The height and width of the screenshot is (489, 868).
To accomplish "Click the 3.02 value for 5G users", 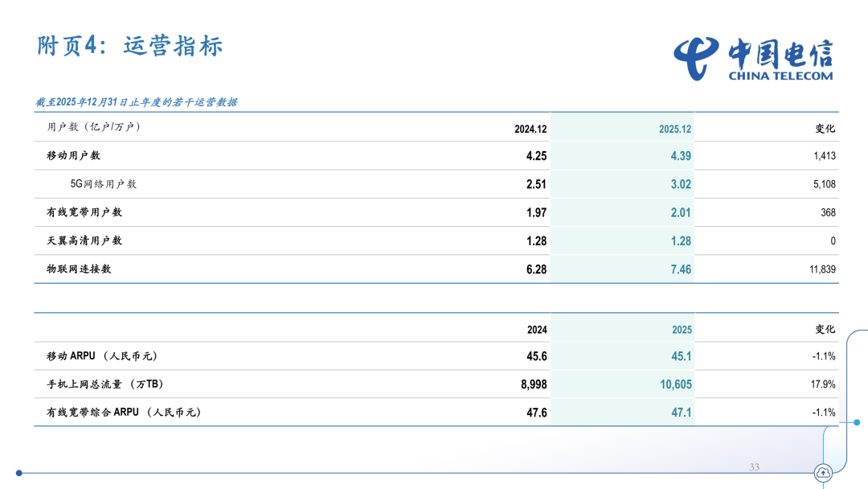I will pos(680,184).
